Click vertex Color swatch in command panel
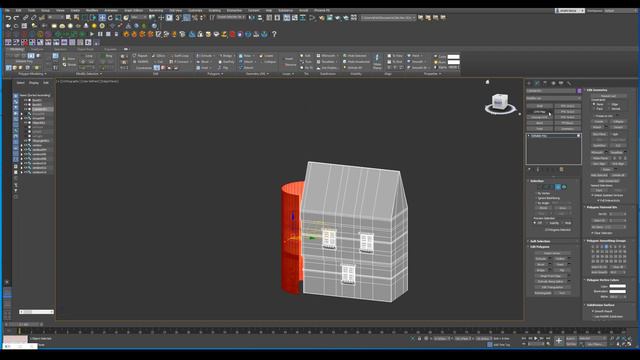Screen dimensions: 640x360 coord(618,286)
